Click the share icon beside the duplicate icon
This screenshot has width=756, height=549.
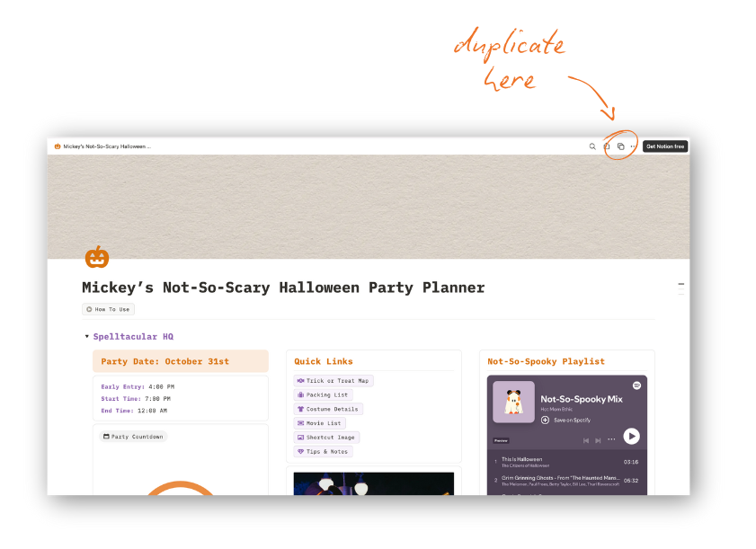pos(607,146)
